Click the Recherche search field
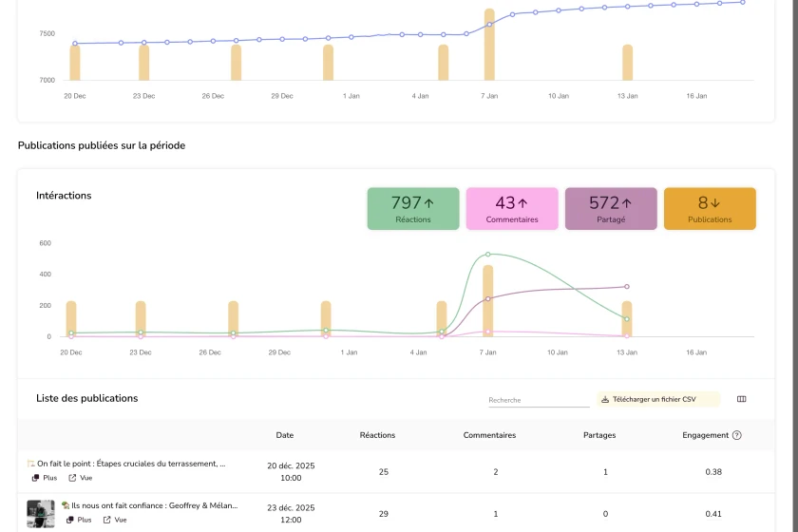The image size is (798, 532). pos(538,400)
